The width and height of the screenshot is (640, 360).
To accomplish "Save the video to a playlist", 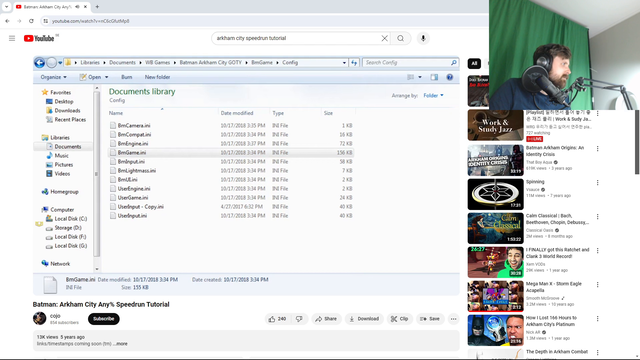I will tap(430, 319).
